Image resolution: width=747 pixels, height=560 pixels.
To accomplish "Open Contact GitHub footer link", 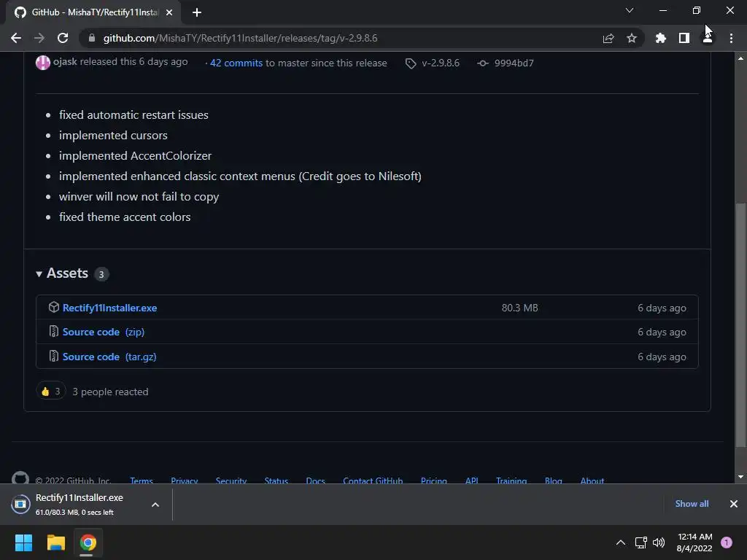I will tap(373, 480).
